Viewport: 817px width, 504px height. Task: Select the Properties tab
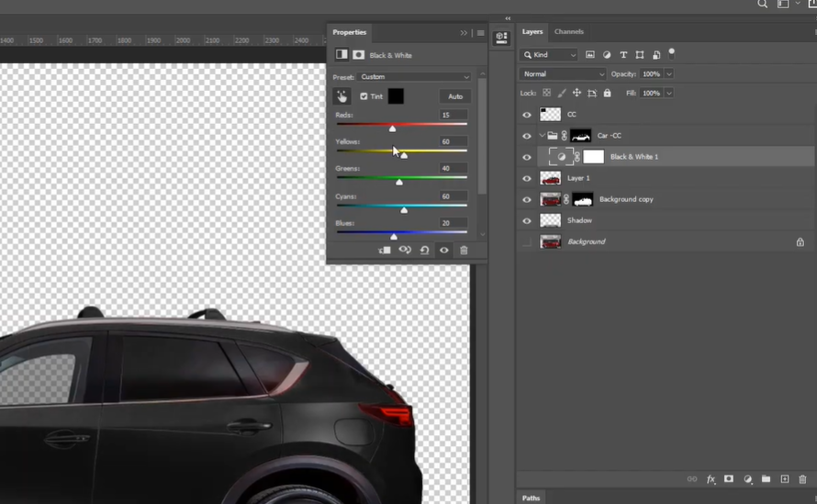click(350, 32)
